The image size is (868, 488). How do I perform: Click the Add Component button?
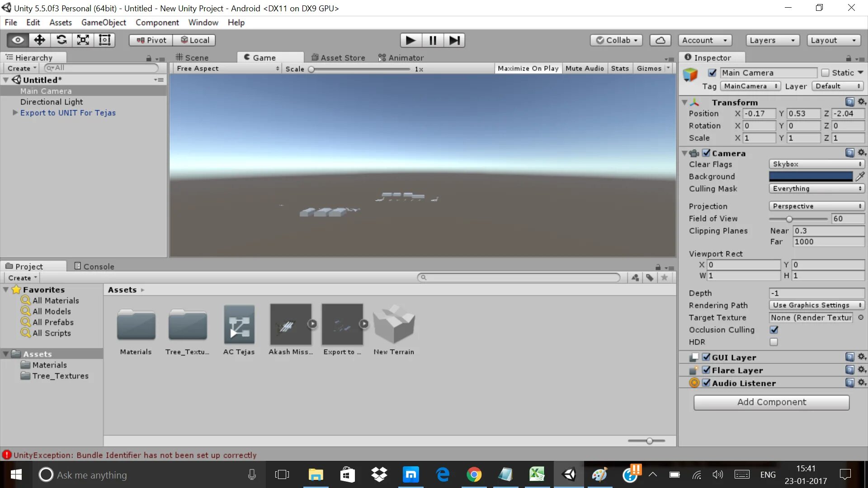(x=771, y=402)
